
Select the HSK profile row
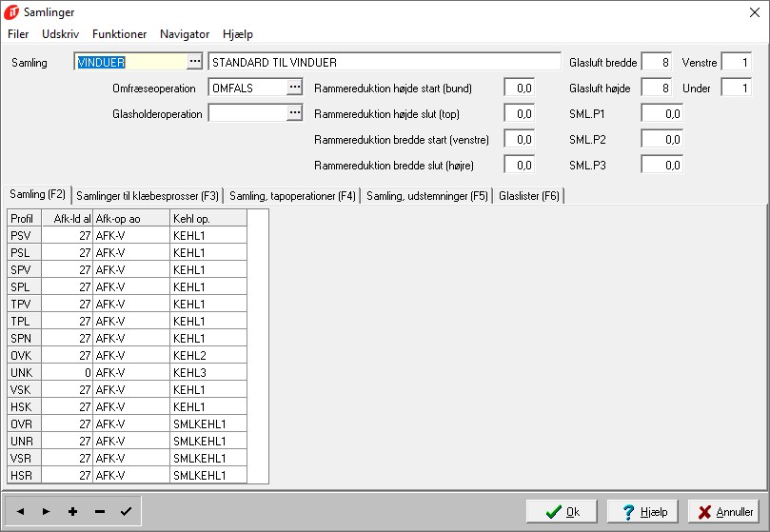tap(128, 406)
